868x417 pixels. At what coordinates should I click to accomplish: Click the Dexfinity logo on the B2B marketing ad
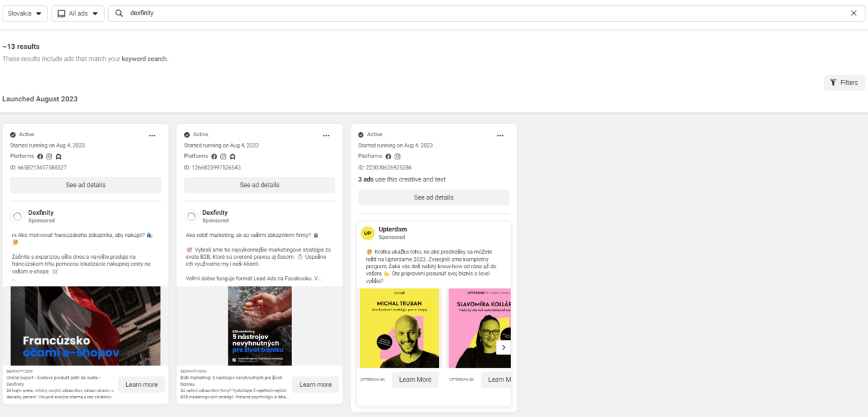click(x=191, y=216)
